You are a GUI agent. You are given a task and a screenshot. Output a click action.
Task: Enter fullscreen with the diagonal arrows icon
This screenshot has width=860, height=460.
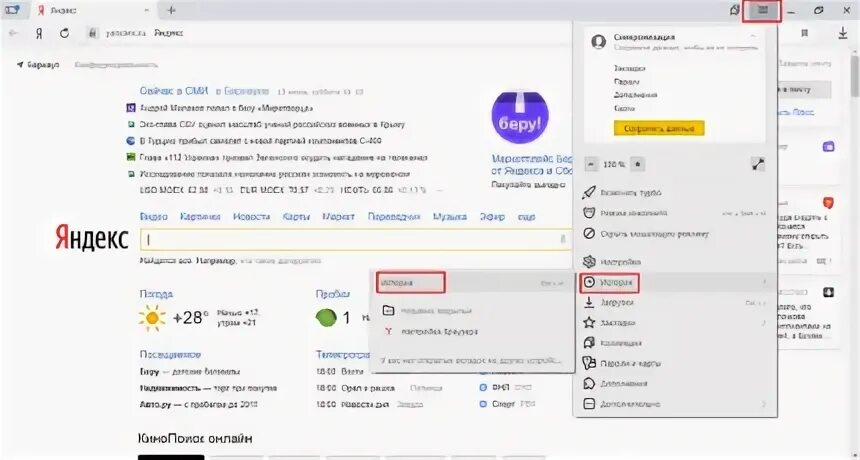pyautogui.click(x=758, y=164)
